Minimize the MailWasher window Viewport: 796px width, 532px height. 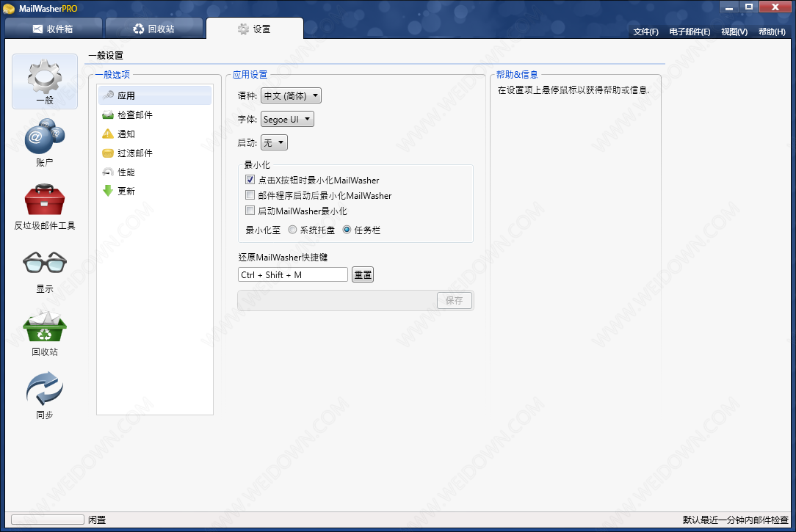[x=729, y=7]
